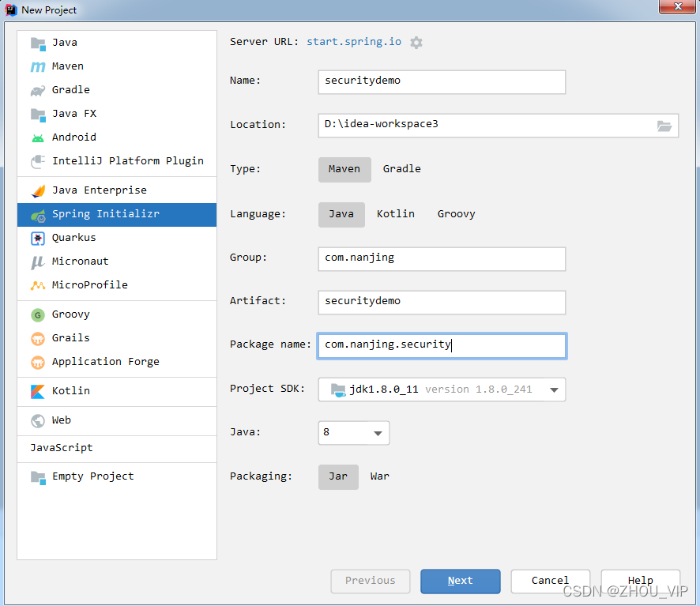Click the Spring Initializr leaf icon
This screenshot has height=606, width=700.
(x=38, y=215)
